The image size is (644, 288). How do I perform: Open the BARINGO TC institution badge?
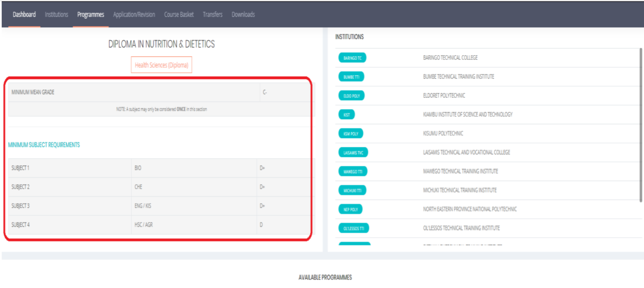pos(352,58)
